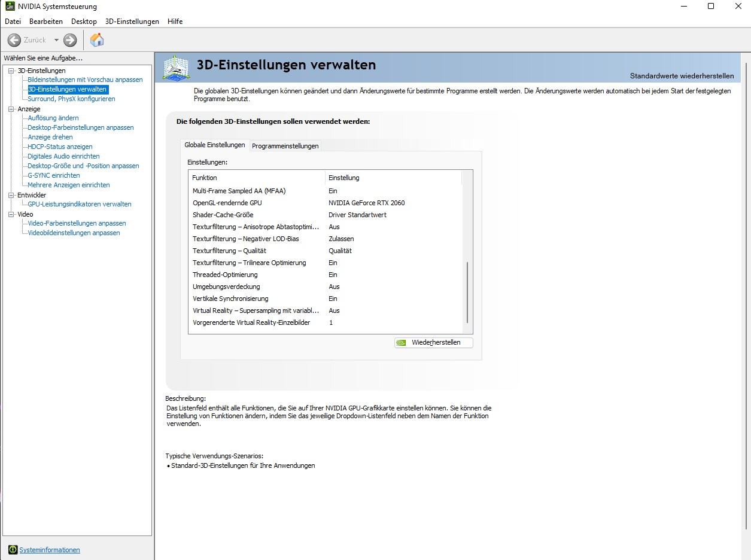Select Vorgerenderte Virtual Reality-Einzelbilder row

point(326,322)
